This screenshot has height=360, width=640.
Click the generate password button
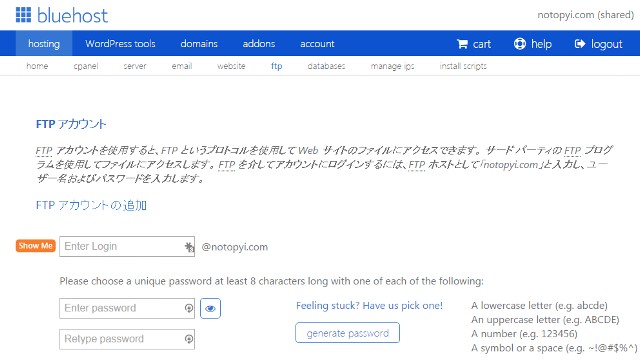(x=347, y=333)
